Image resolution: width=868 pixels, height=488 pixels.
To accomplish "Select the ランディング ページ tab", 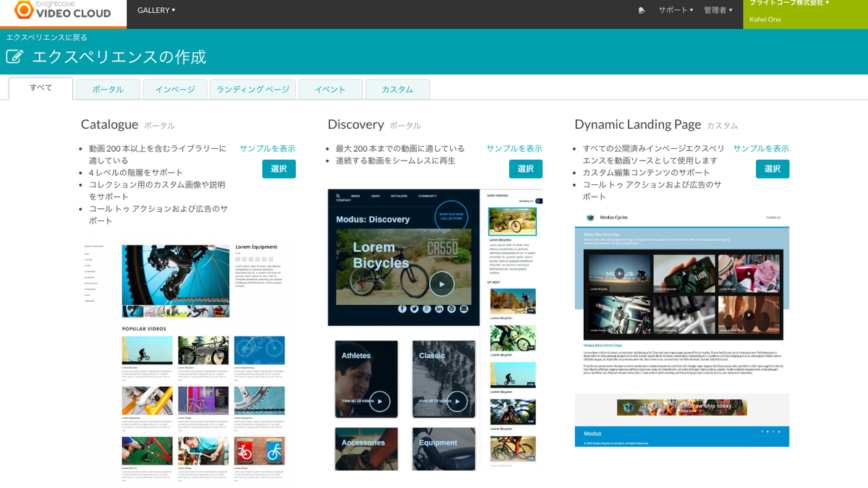I will (x=253, y=90).
